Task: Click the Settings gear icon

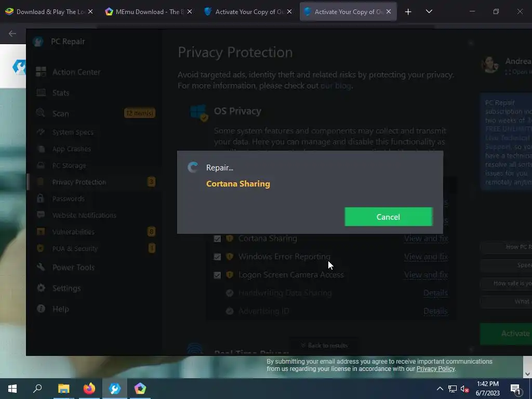Action: [41, 288]
